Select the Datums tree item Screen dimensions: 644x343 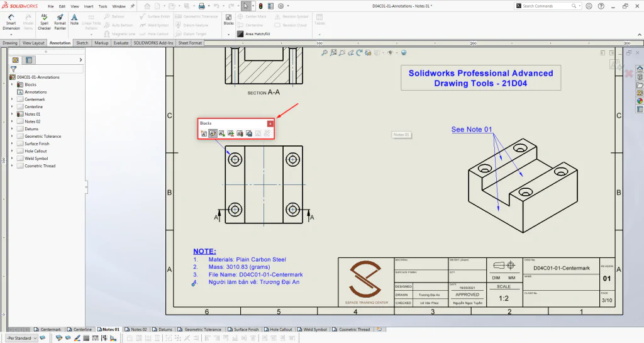point(31,129)
